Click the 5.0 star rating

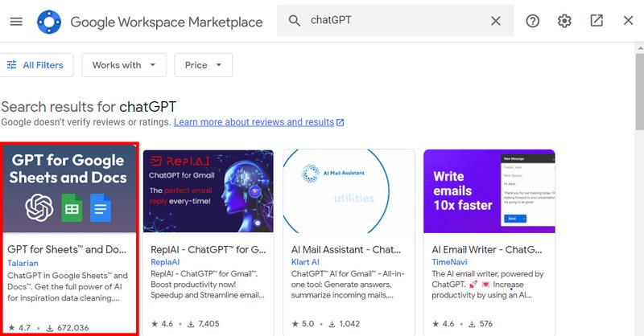303,324
